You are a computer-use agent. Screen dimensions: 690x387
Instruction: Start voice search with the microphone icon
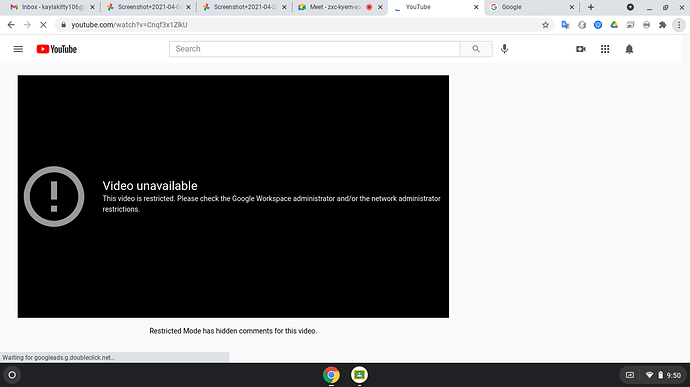504,49
